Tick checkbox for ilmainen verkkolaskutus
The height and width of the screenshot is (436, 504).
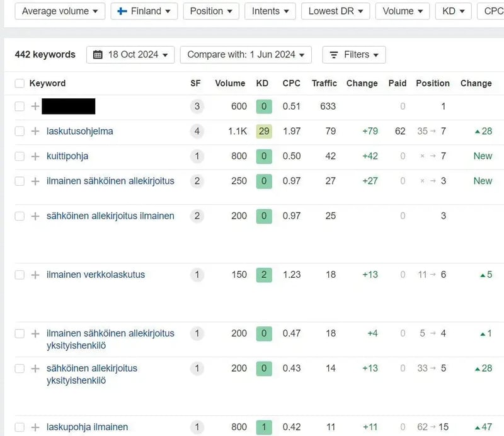click(x=20, y=275)
